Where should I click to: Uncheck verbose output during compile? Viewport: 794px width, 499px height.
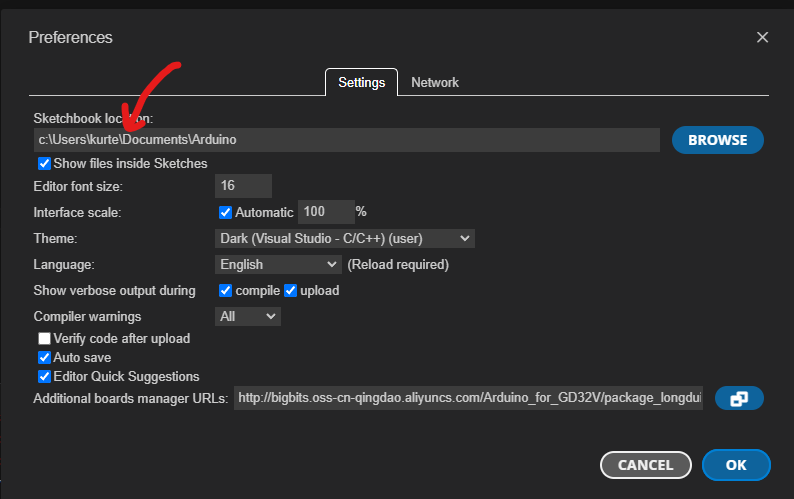225,291
